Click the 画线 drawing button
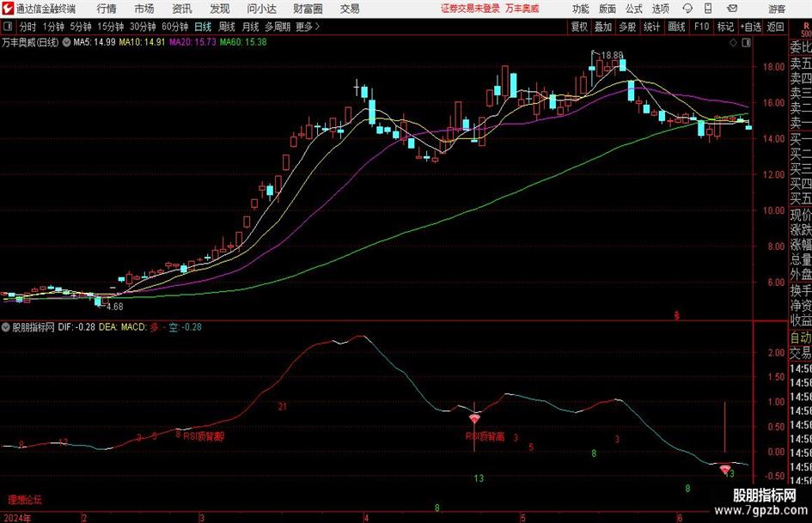 (x=676, y=27)
